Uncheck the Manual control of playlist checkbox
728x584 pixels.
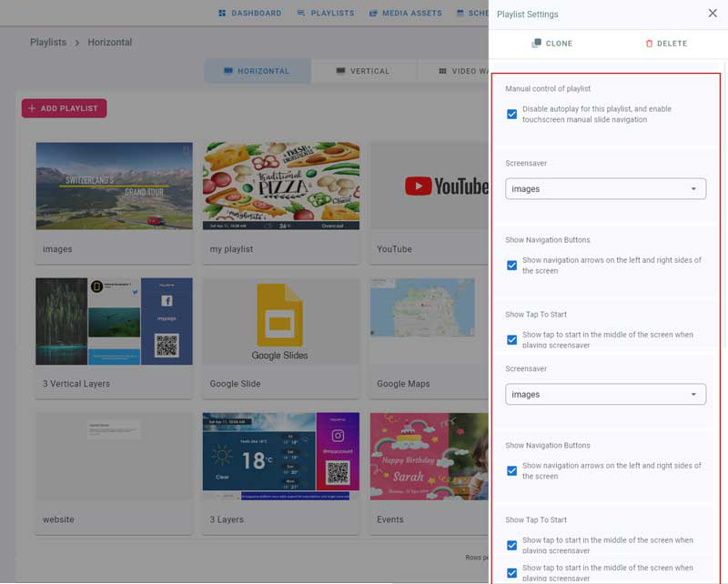511,115
